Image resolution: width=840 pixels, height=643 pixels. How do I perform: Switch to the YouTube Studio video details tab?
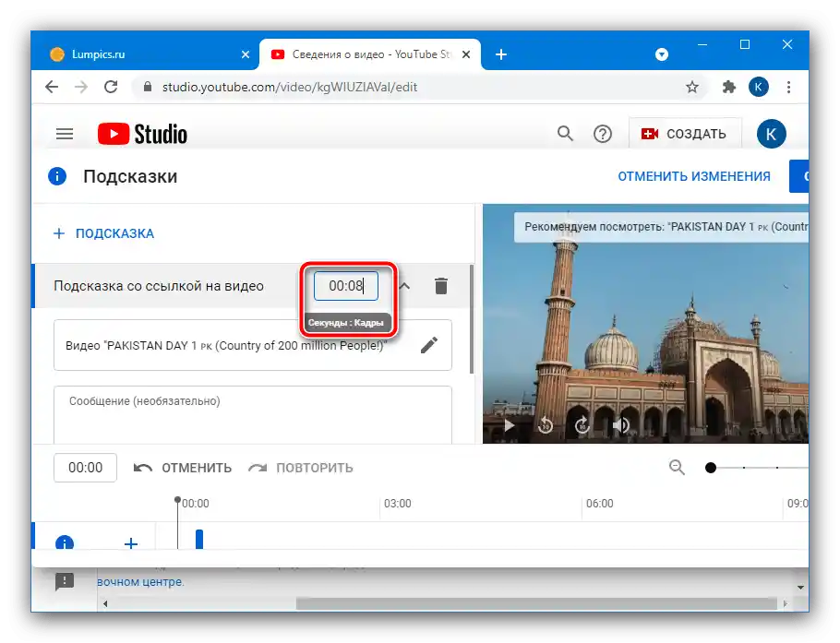[x=369, y=54]
